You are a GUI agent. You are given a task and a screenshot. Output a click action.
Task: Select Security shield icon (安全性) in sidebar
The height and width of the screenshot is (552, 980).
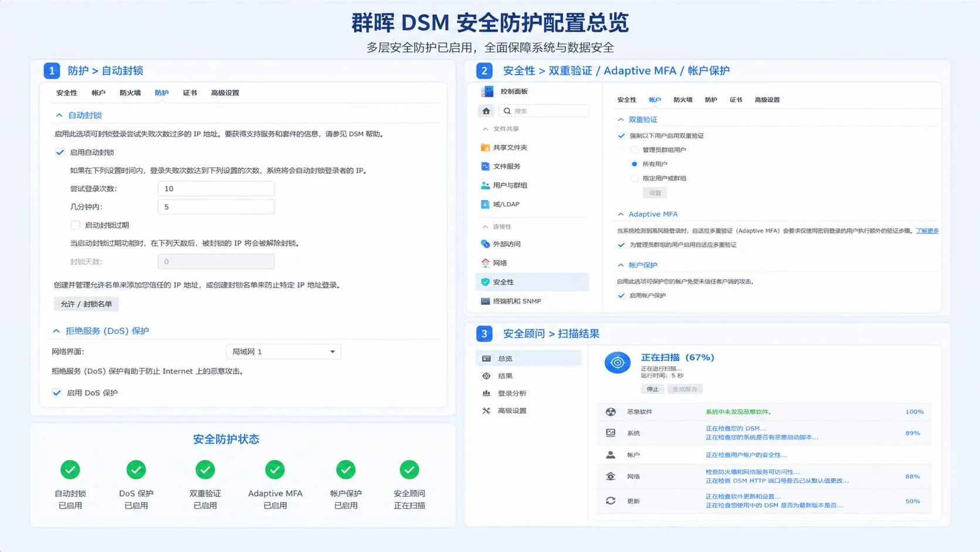pos(485,282)
